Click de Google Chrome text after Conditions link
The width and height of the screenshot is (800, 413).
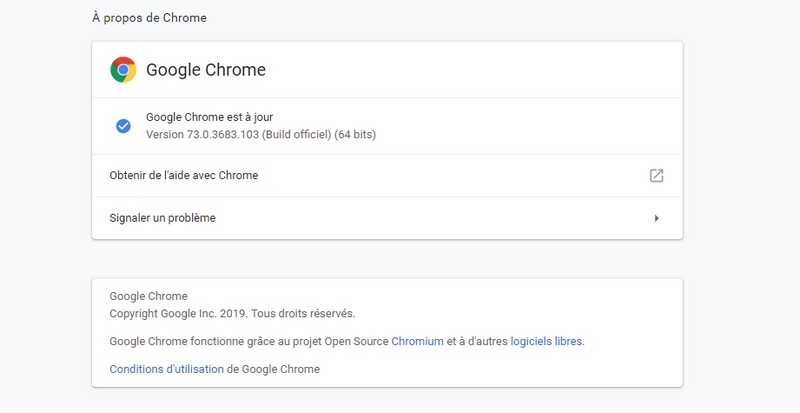tap(273, 369)
